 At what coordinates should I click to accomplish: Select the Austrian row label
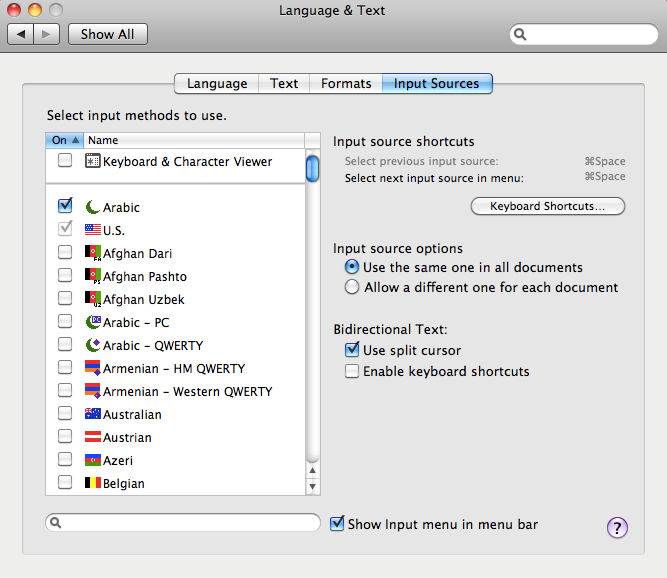coord(127,438)
